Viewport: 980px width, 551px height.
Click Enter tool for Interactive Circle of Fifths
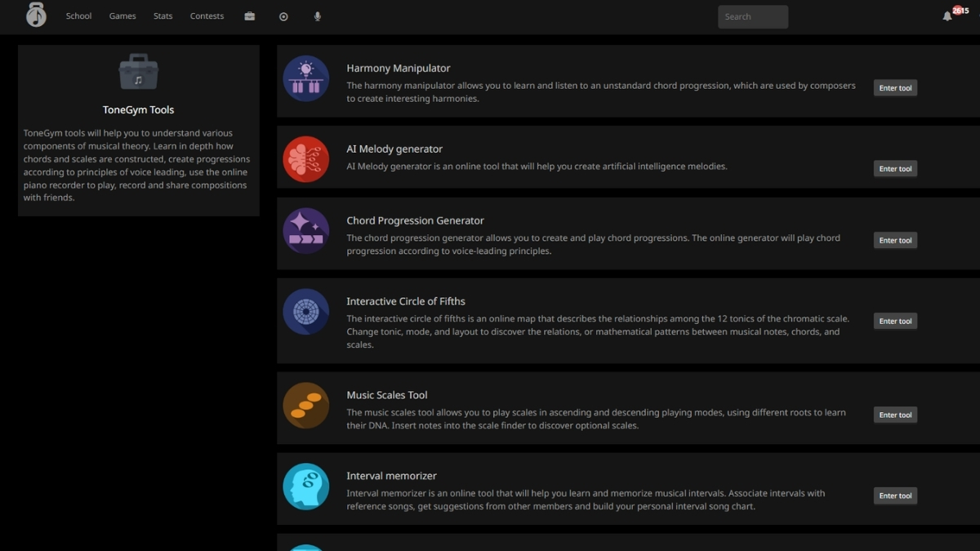tap(895, 322)
